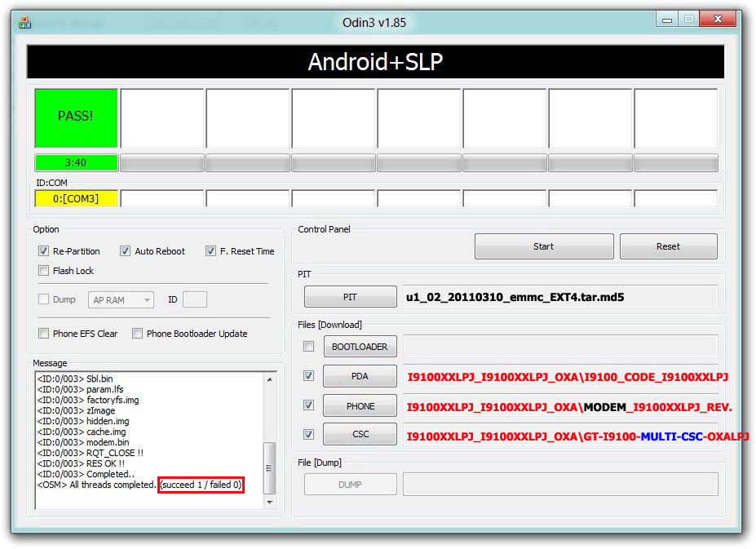
Task: Click the PDA file path field
Action: [560, 376]
